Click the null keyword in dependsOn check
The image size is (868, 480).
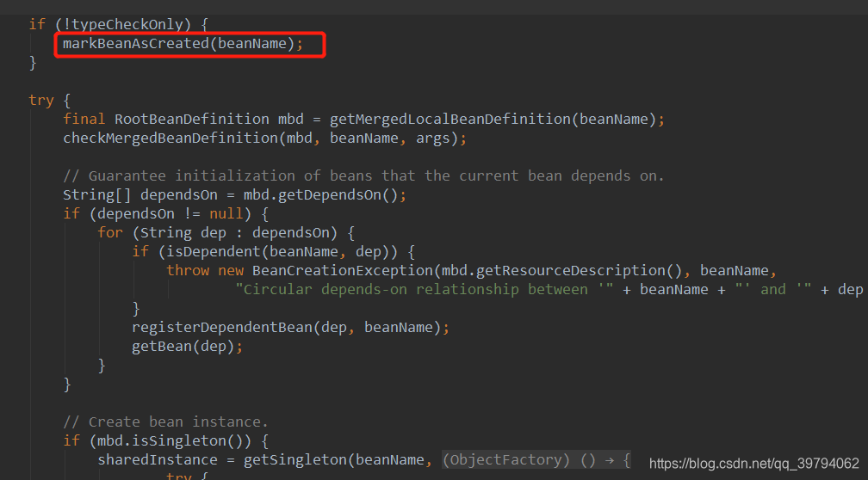click(x=226, y=213)
